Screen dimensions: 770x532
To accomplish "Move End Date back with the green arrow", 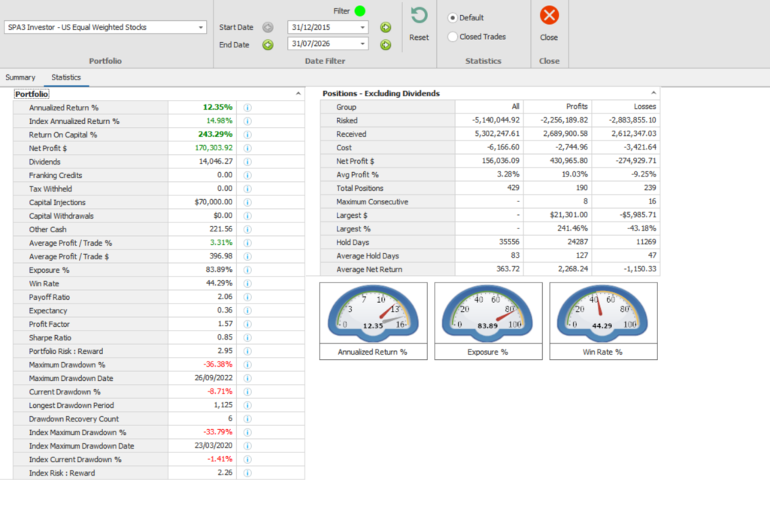I will point(268,45).
